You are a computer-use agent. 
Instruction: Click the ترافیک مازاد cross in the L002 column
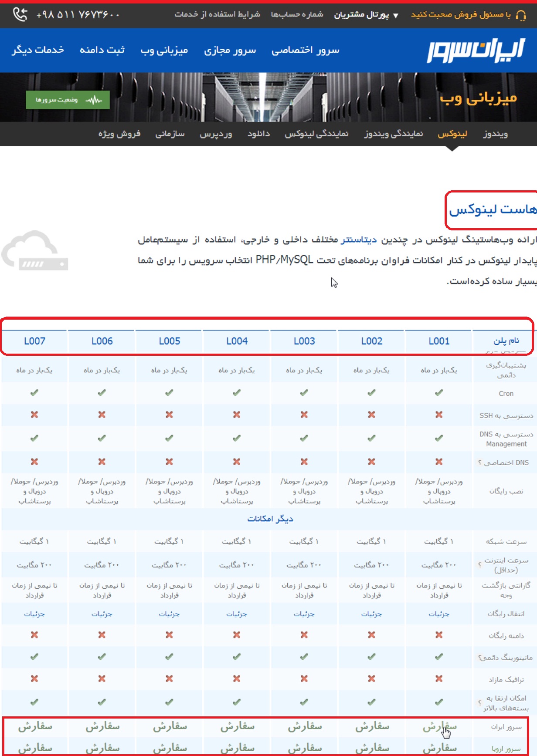(x=371, y=678)
